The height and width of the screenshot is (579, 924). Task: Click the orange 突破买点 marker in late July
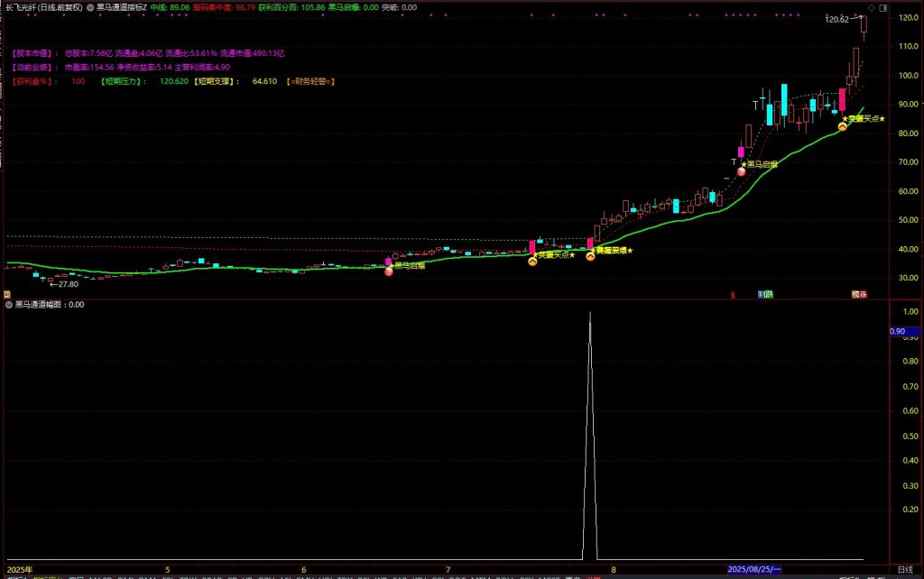coord(532,261)
